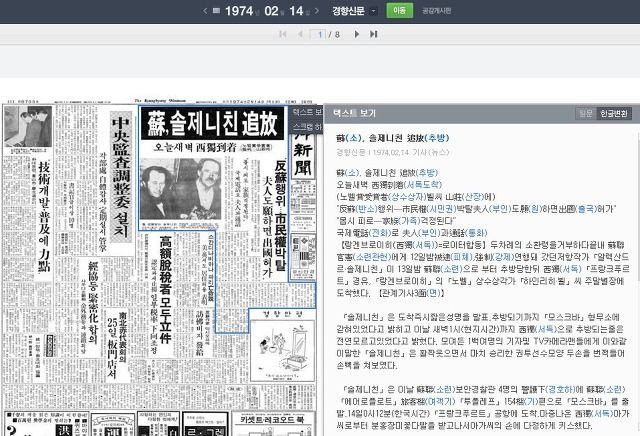Go to the previous date arrow
The image size is (640, 436).
pos(205,11)
